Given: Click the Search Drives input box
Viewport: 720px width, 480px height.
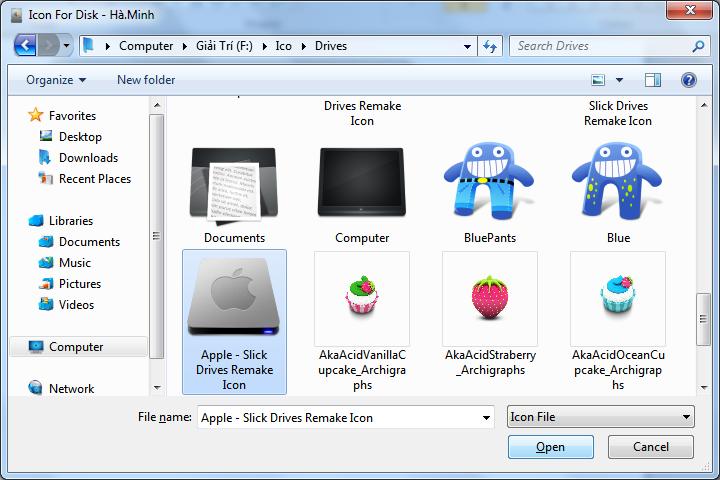Looking at the screenshot, I should pos(600,46).
